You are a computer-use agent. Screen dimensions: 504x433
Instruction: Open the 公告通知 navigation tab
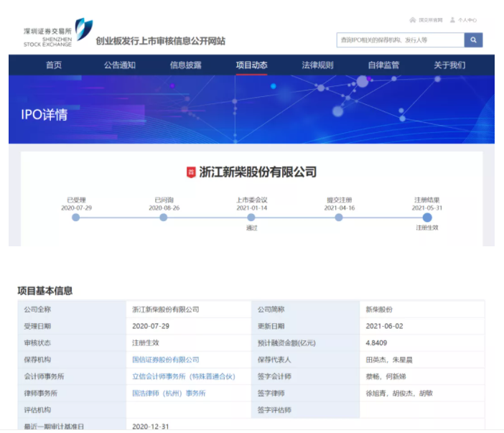pos(120,65)
